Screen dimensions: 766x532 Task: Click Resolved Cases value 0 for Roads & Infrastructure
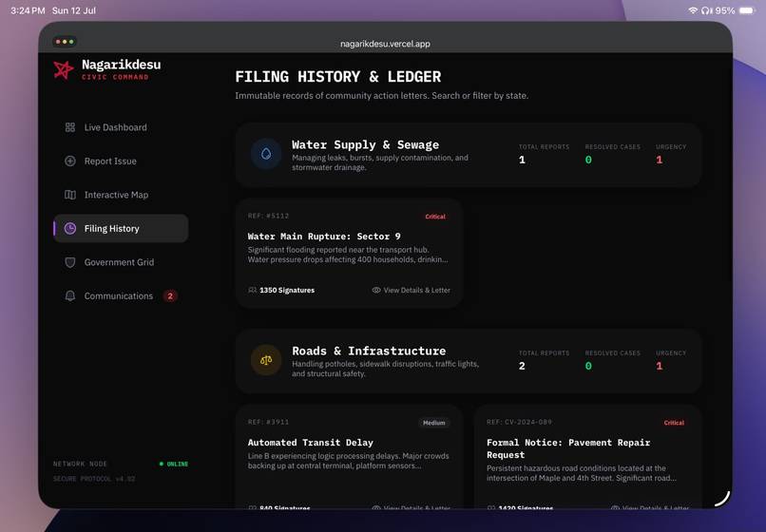click(x=588, y=366)
